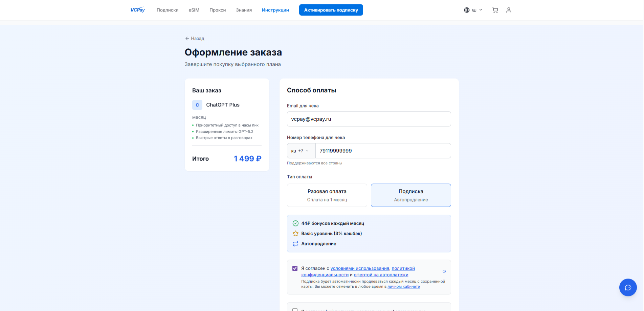Click the ChatGPT Plus product name
The image size is (644, 311).
point(223,105)
